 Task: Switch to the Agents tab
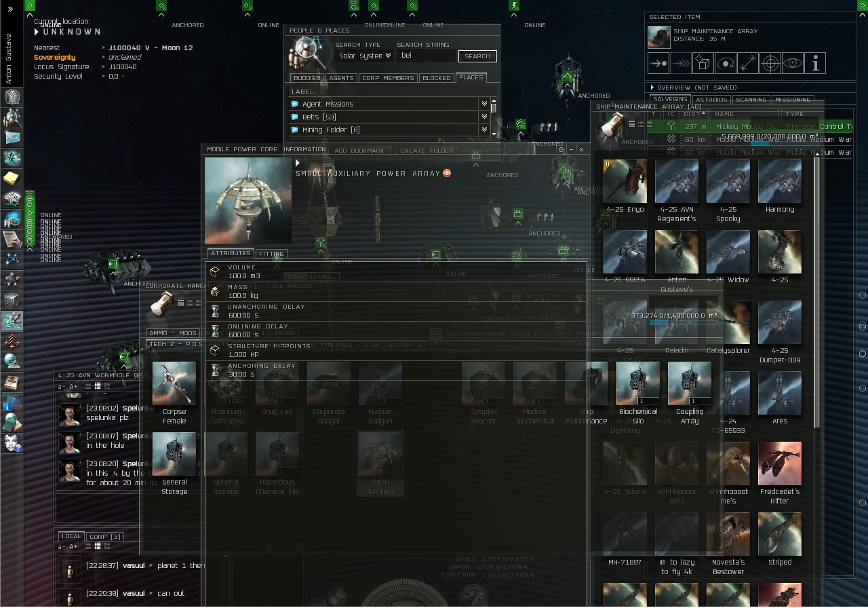pyautogui.click(x=341, y=78)
